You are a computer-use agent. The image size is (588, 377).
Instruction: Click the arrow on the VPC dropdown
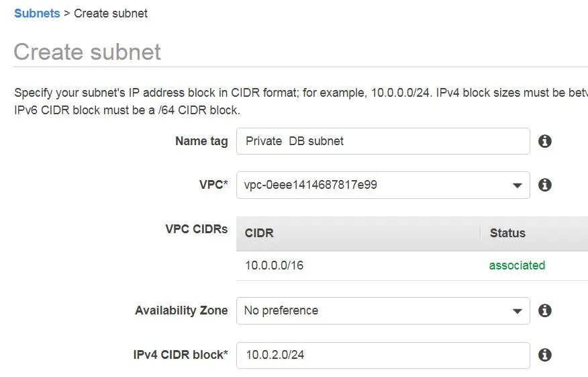517,185
